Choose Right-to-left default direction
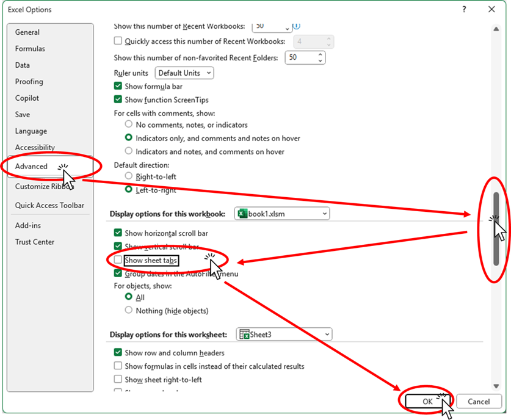This screenshot has width=511, height=420. (x=129, y=176)
